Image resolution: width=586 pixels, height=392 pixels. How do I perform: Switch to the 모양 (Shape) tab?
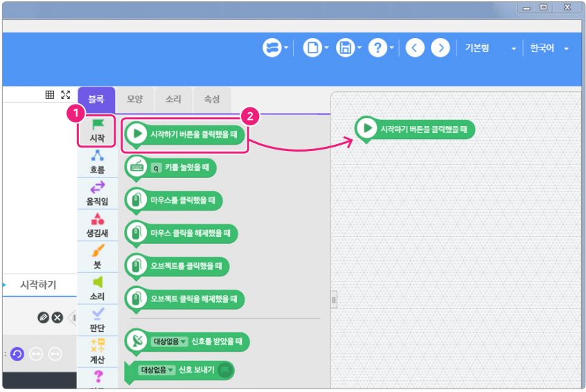coord(134,99)
